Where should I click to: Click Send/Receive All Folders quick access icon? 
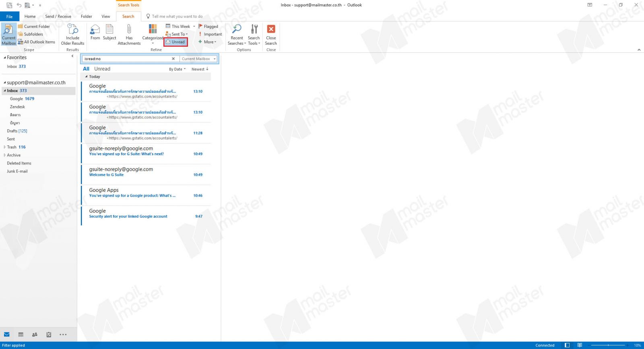tap(9, 5)
